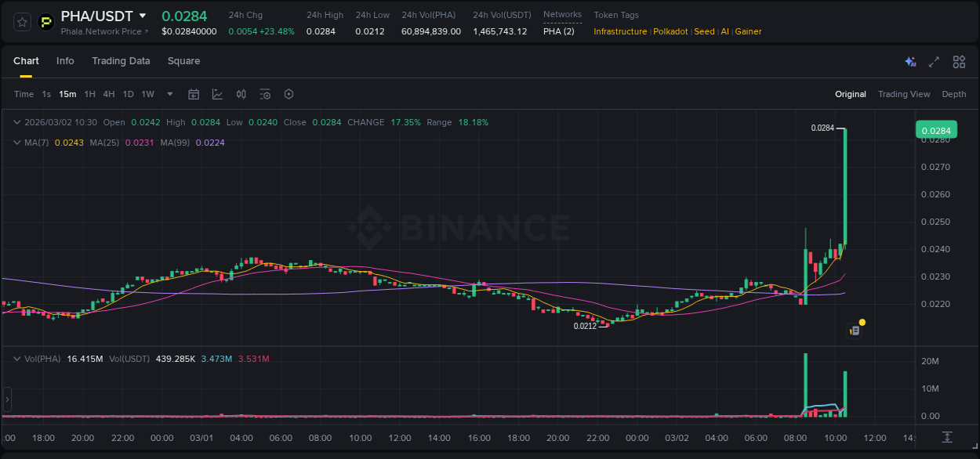The height and width of the screenshot is (459, 980).
Task: Open the calendar date-range picker icon
Action: pyautogui.click(x=194, y=94)
